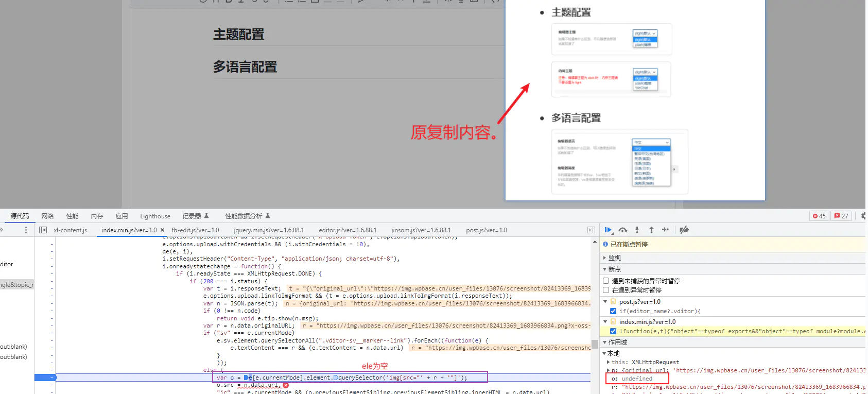Open the 内容主题 theme dropdown in the image

[x=645, y=72]
